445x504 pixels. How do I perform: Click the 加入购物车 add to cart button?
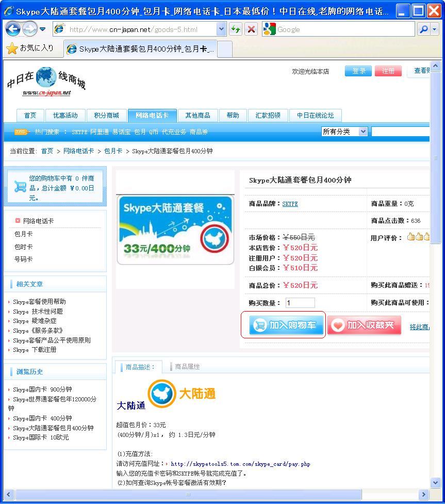(287, 326)
